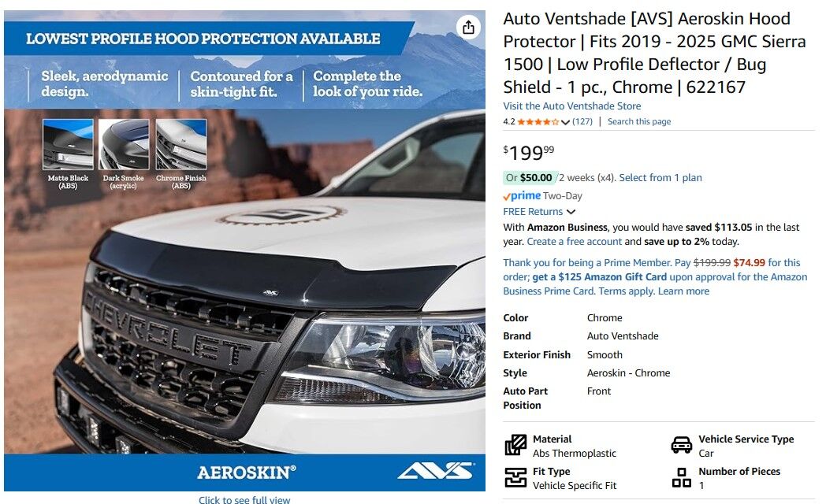Click the Number of Pieces icon
826x504 pixels.
[682, 478]
